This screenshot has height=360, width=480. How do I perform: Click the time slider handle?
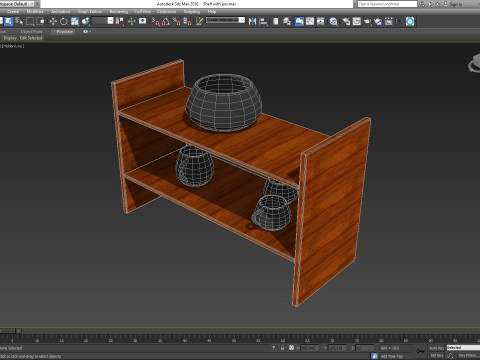[8, 331]
